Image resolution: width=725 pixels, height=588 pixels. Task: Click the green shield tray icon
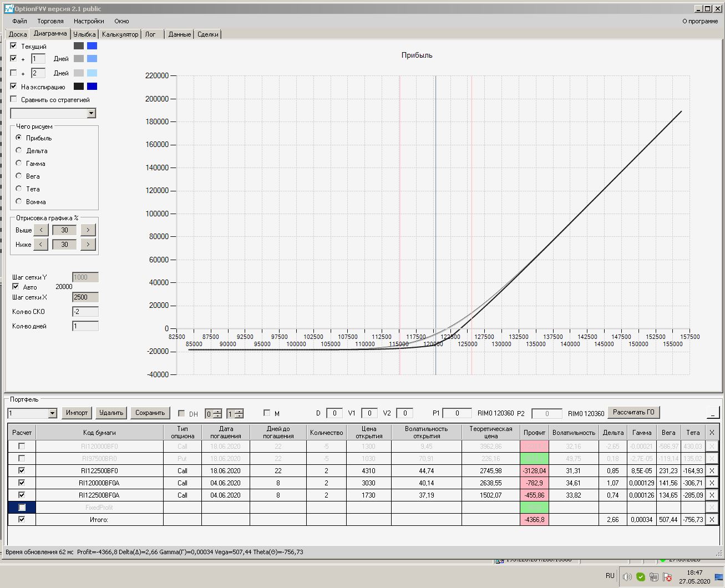click(640, 577)
